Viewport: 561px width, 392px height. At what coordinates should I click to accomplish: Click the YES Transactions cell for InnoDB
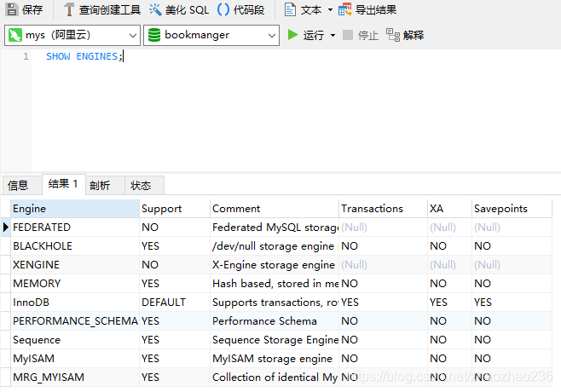[383, 303]
